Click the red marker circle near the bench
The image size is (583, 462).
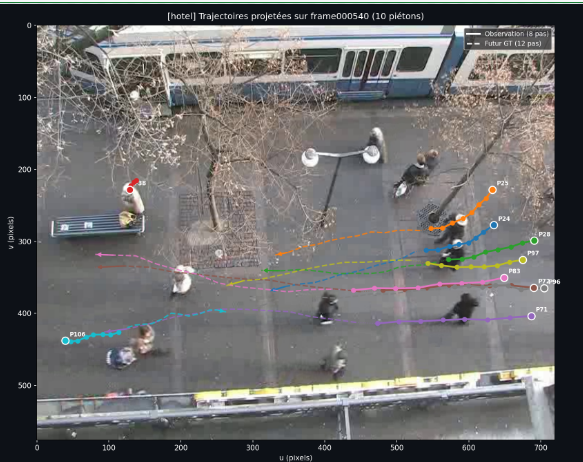click(x=130, y=190)
